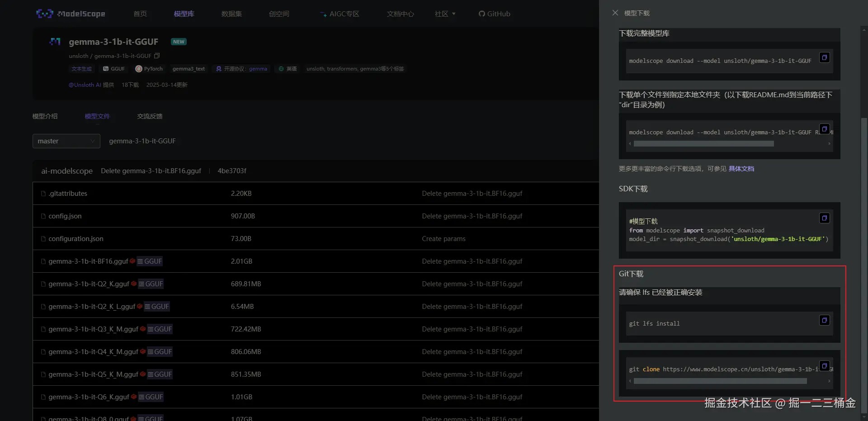Open 数据集 in the top navigation
This screenshot has width=868, height=421.
pyautogui.click(x=231, y=14)
